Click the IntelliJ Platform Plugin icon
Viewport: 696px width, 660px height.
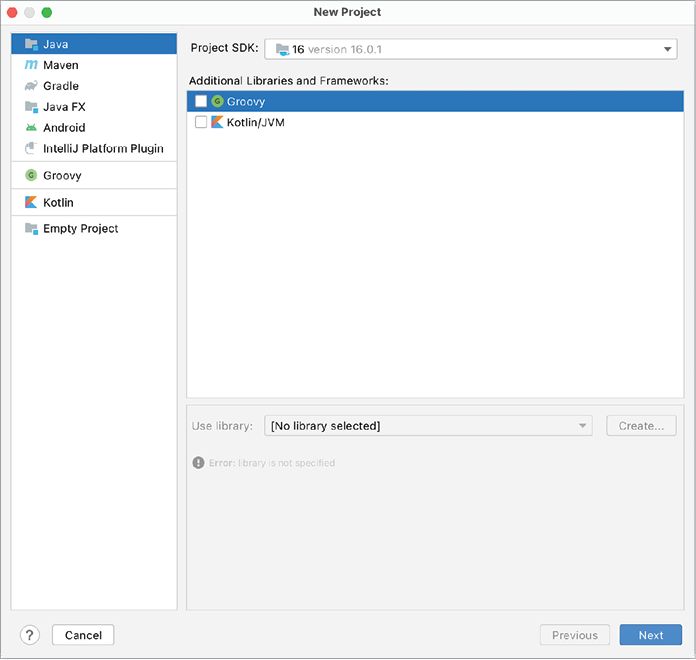[x=31, y=149]
